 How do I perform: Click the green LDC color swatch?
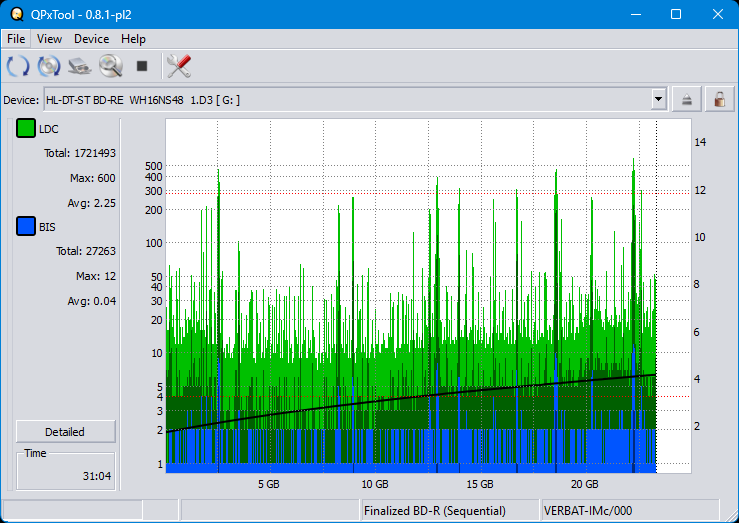26,129
